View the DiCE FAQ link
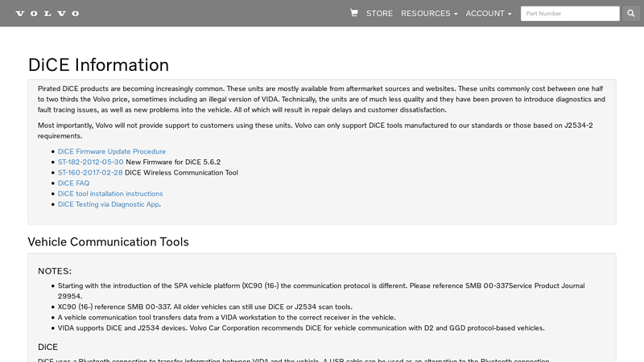Screen dimensions: 644x362 point(73,183)
